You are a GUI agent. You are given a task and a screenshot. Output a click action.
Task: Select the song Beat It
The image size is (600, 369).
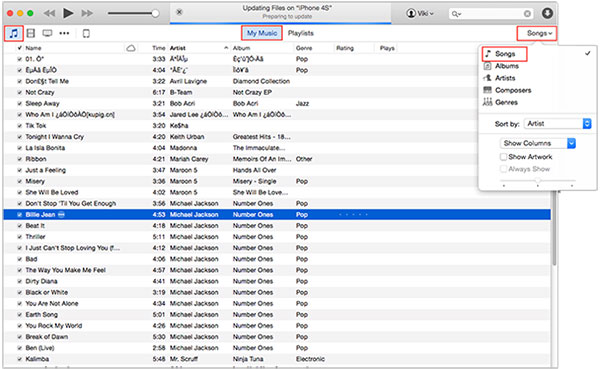coord(35,225)
